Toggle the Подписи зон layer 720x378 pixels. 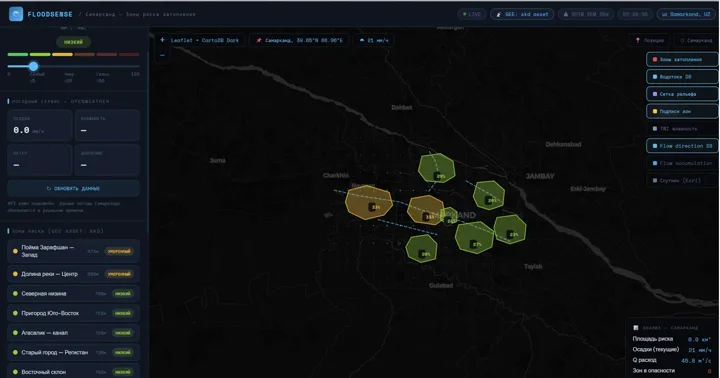[x=682, y=111]
